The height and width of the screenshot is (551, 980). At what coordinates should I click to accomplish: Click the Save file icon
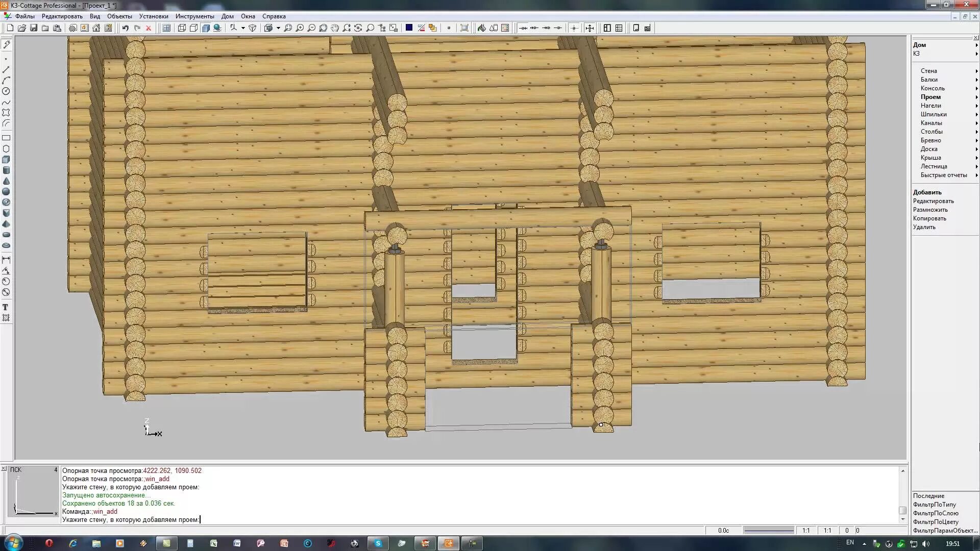click(x=34, y=28)
